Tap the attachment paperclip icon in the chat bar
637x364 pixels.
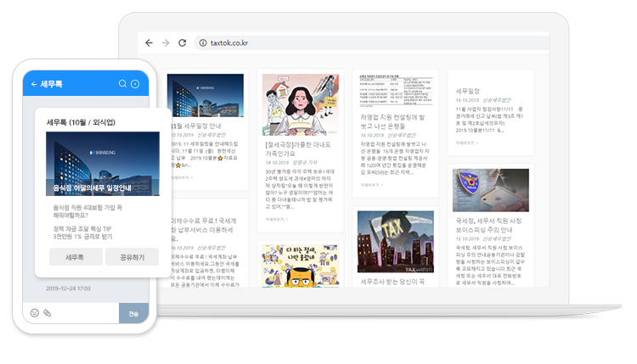click(48, 313)
